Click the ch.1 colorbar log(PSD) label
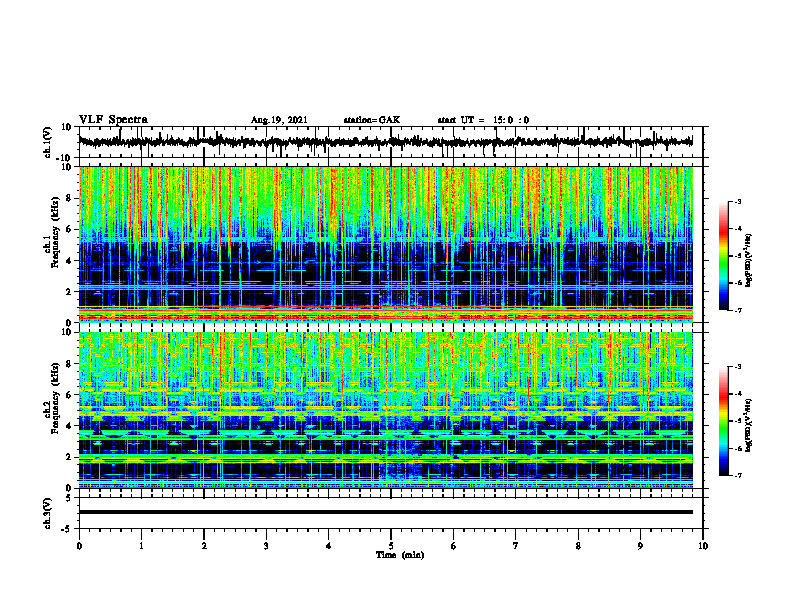Image resolution: width=792 pixels, height=612 pixels. (x=749, y=260)
